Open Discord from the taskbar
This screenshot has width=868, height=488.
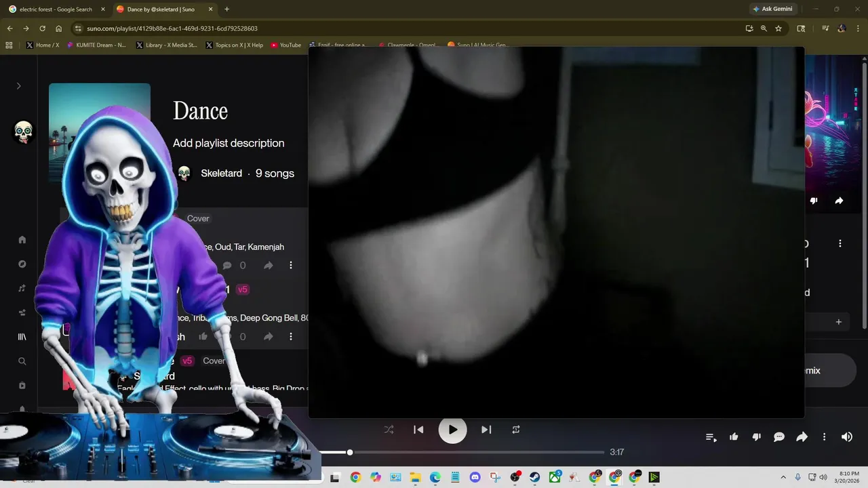tap(475, 477)
